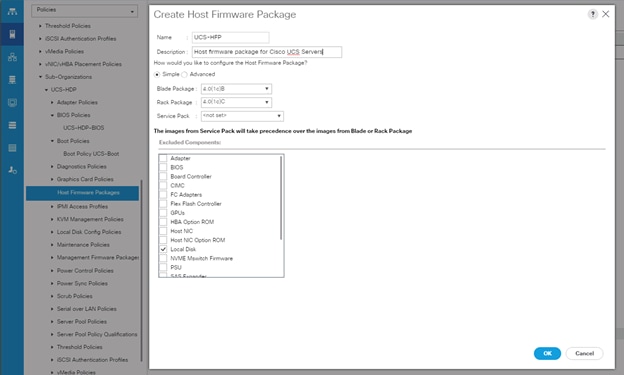Select Boot Policy UCS-Boot in the tree
This screenshot has width=624, height=375.
91,154
